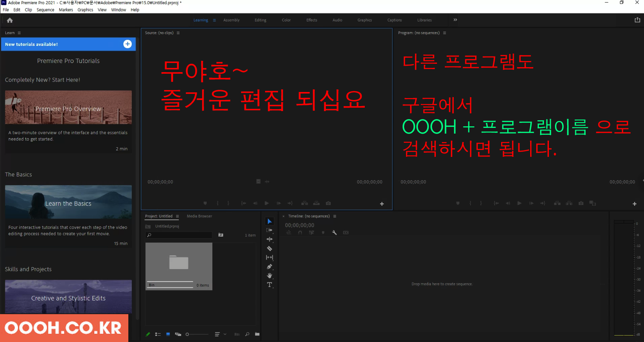Open Learning workspace menu
644x342 pixels.
pos(214,20)
